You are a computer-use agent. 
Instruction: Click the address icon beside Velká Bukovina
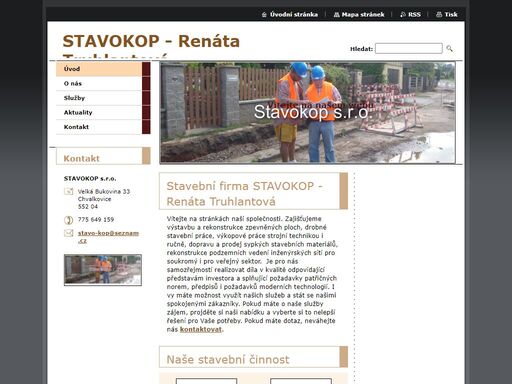click(x=68, y=191)
